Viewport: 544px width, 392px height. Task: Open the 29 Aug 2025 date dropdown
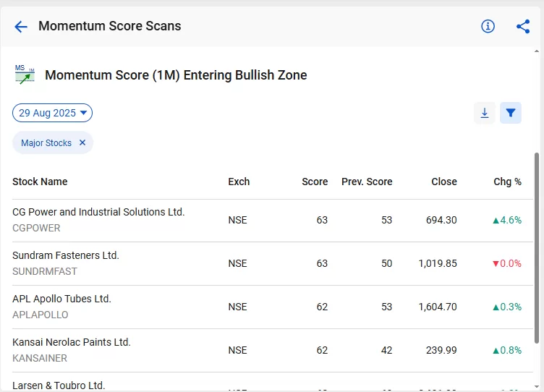click(52, 113)
